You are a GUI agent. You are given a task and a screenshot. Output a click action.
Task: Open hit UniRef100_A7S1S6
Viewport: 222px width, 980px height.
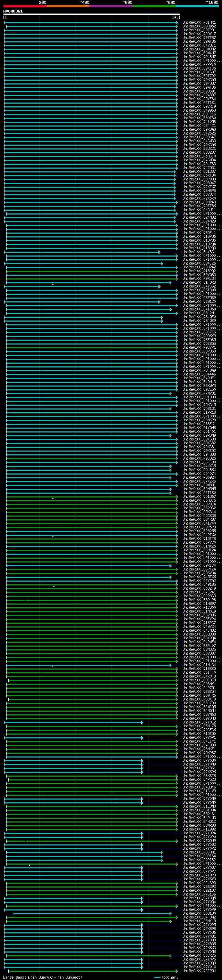(199, 894)
